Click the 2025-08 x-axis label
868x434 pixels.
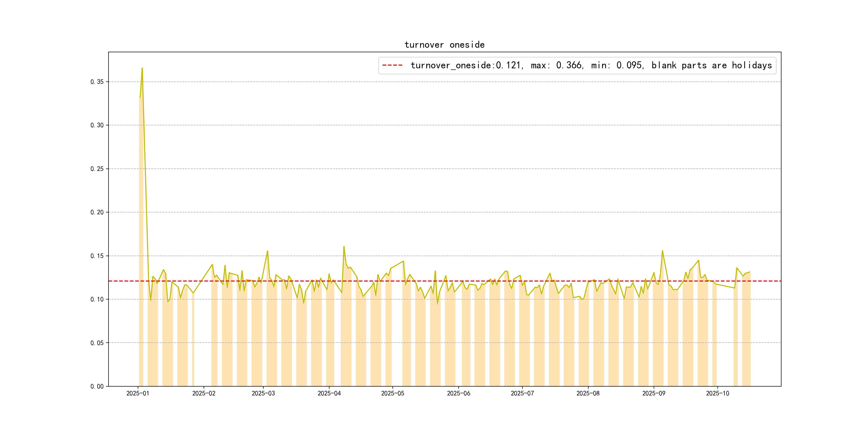588,393
